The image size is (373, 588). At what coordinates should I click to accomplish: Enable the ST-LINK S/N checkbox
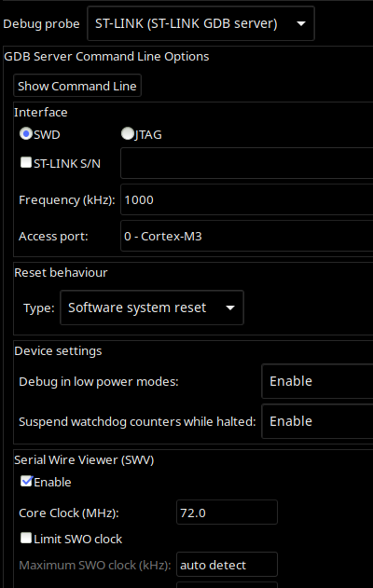[x=26, y=162]
